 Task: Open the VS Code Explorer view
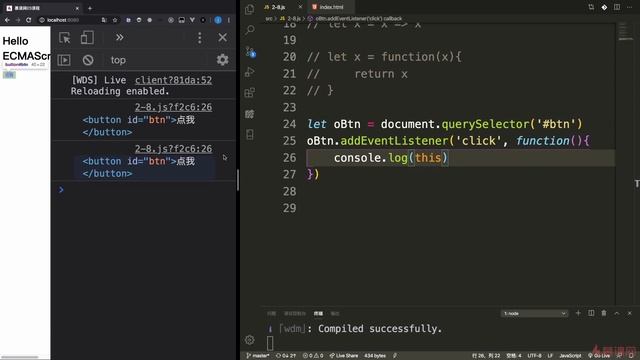click(x=250, y=9)
